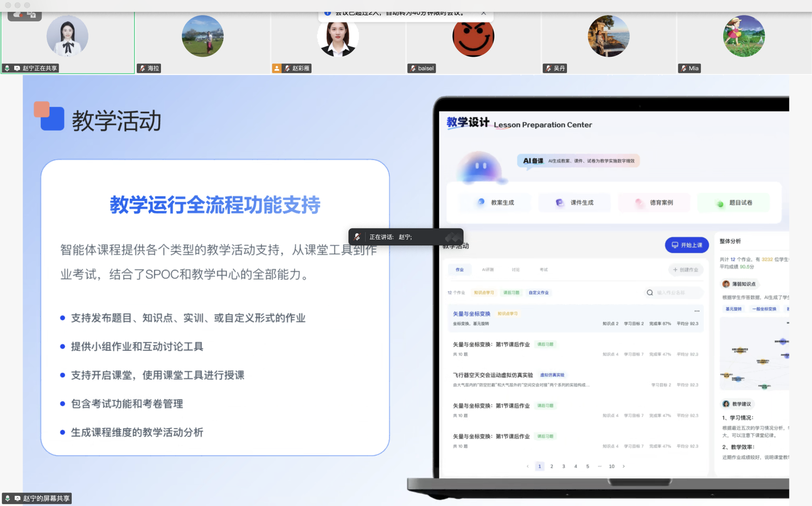
Task: Click the cloud recording indicator icon
Action: click(x=18, y=15)
